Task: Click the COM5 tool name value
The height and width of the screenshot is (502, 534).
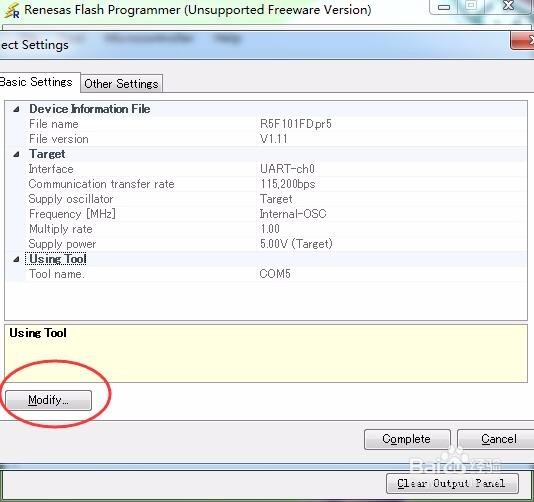Action: pyautogui.click(x=275, y=274)
